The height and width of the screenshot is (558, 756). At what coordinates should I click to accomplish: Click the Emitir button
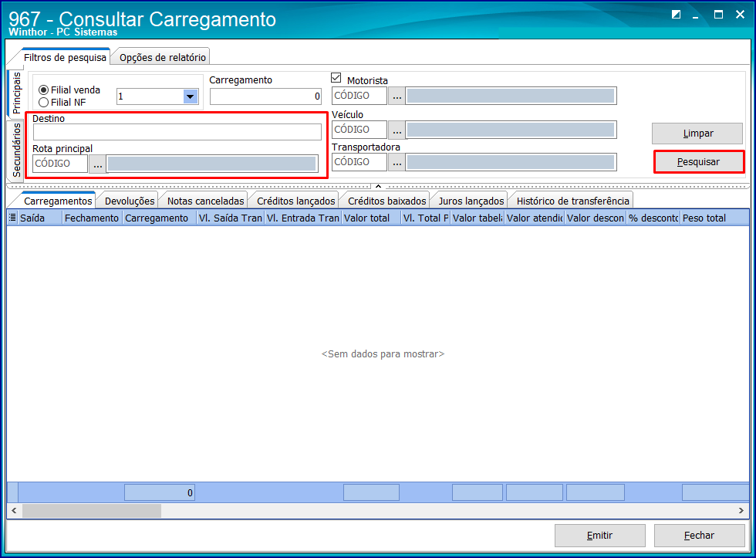(x=600, y=536)
